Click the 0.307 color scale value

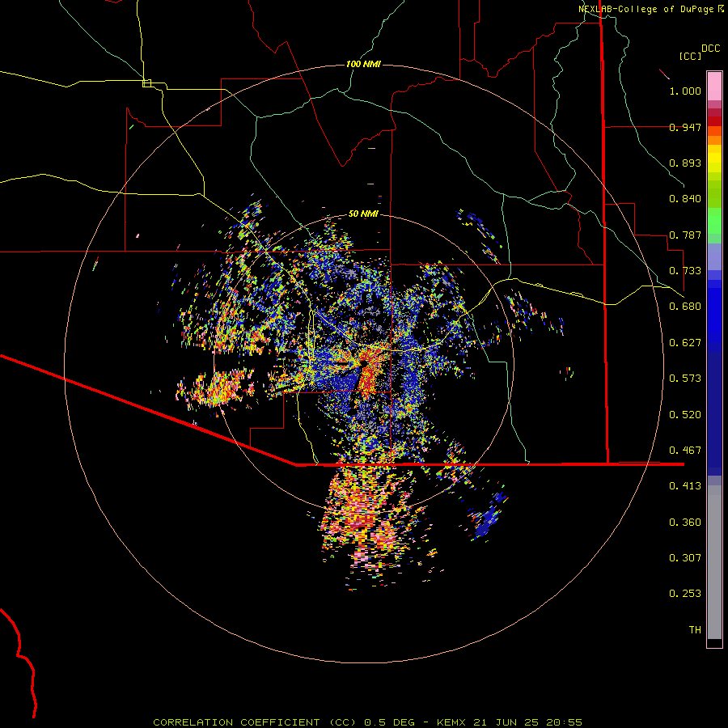[685, 558]
